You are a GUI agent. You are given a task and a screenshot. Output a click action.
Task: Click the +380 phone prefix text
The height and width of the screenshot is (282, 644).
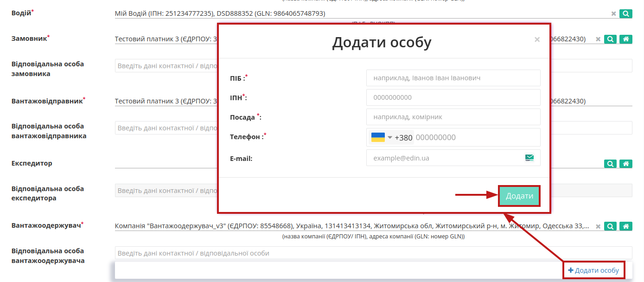click(x=403, y=138)
